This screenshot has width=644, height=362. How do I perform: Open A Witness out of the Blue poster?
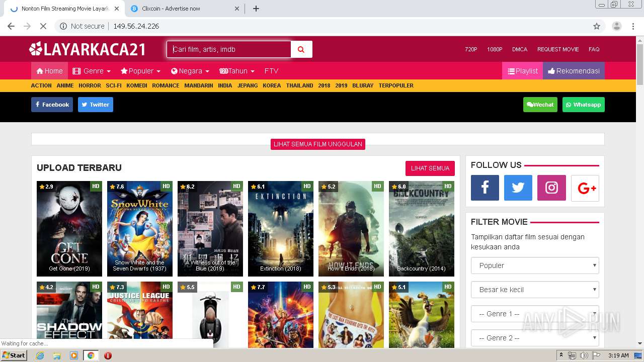coord(210,229)
